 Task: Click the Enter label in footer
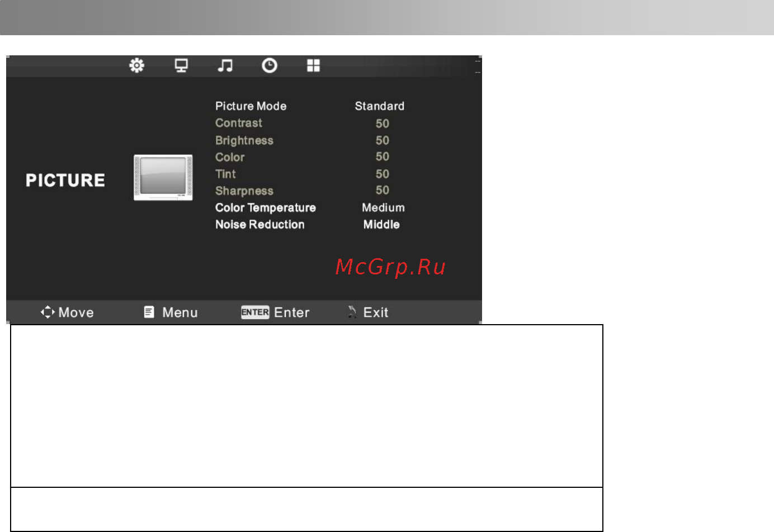click(292, 312)
